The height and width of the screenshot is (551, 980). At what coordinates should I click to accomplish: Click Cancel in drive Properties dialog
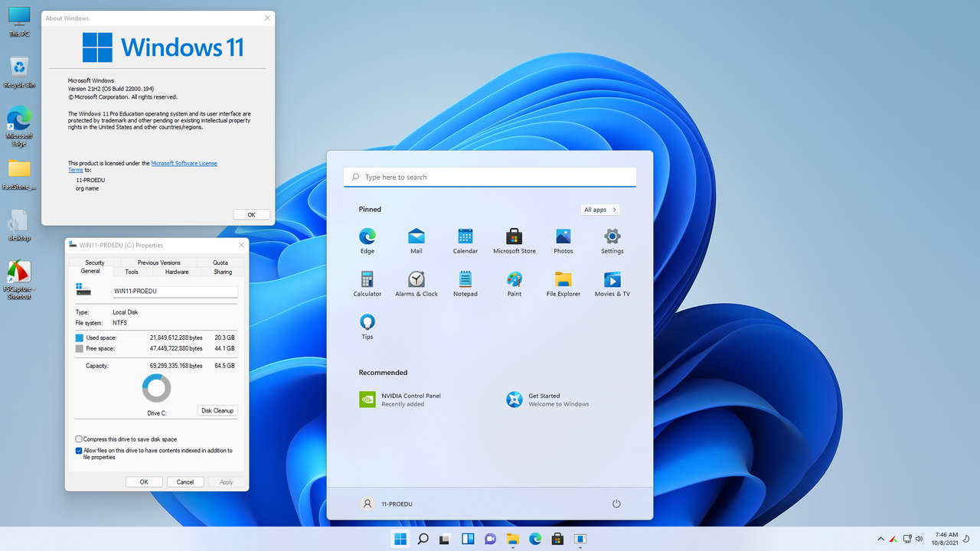coord(185,482)
